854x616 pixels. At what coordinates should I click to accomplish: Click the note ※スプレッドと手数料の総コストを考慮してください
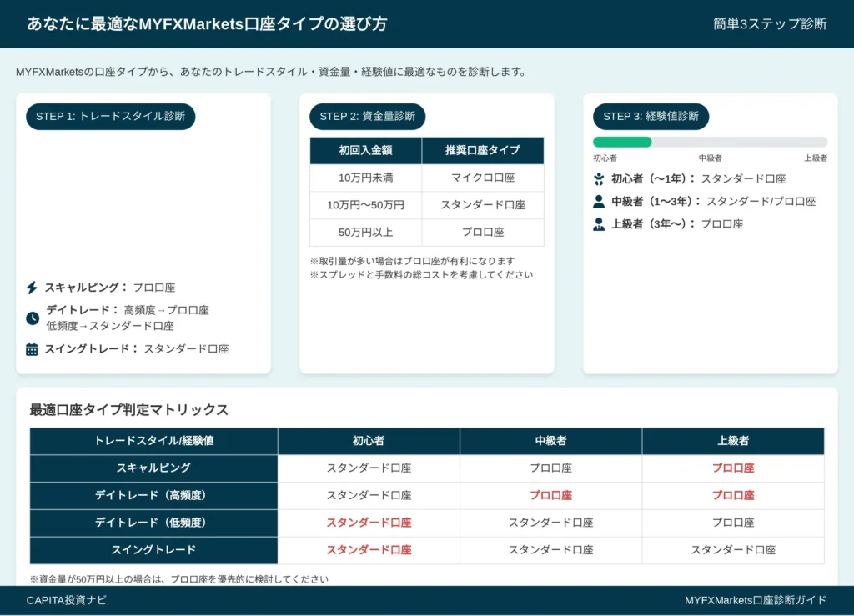point(421,275)
